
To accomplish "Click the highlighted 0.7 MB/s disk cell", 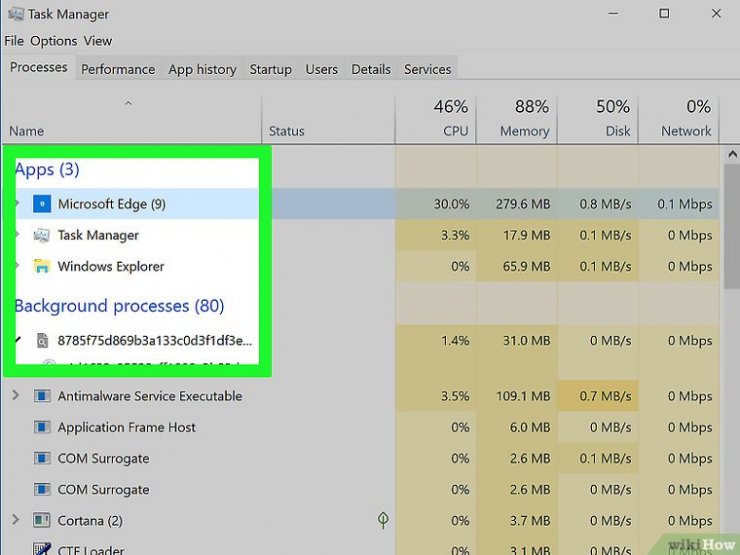I will (598, 396).
